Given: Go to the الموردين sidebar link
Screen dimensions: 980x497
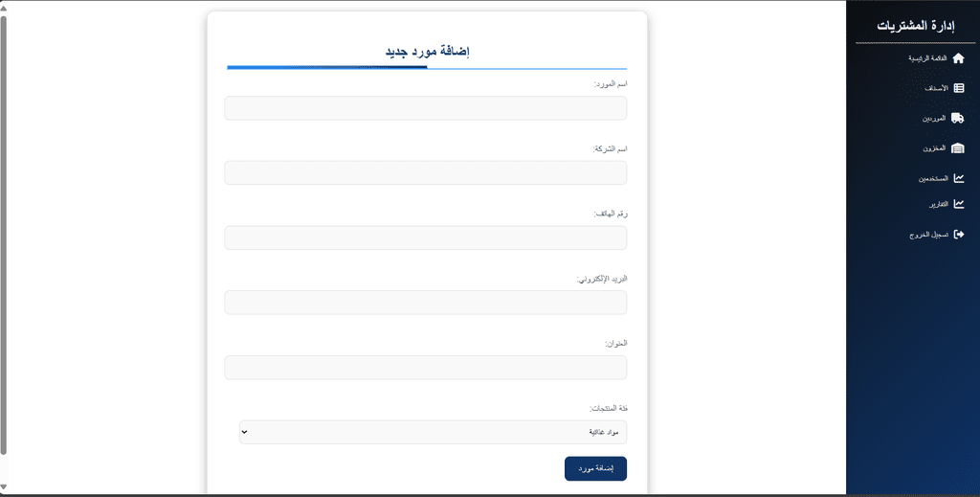Looking at the screenshot, I should [x=934, y=118].
